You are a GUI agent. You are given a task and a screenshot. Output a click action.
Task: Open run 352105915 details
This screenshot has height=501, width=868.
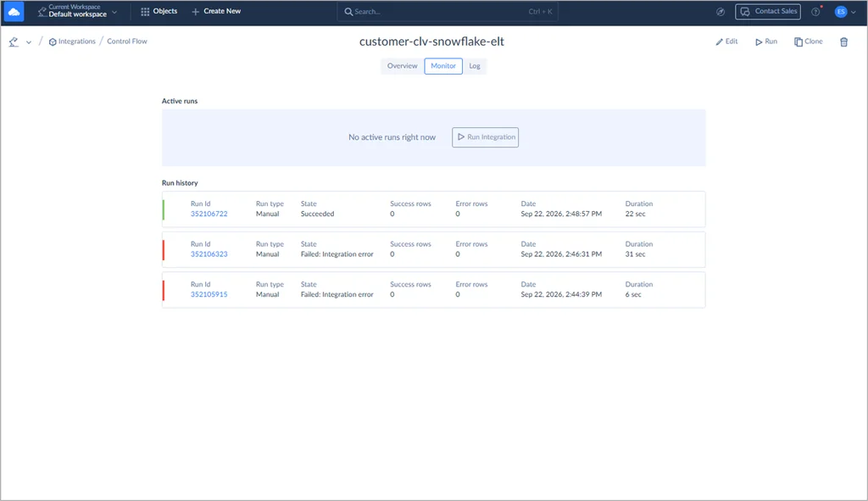[209, 294]
